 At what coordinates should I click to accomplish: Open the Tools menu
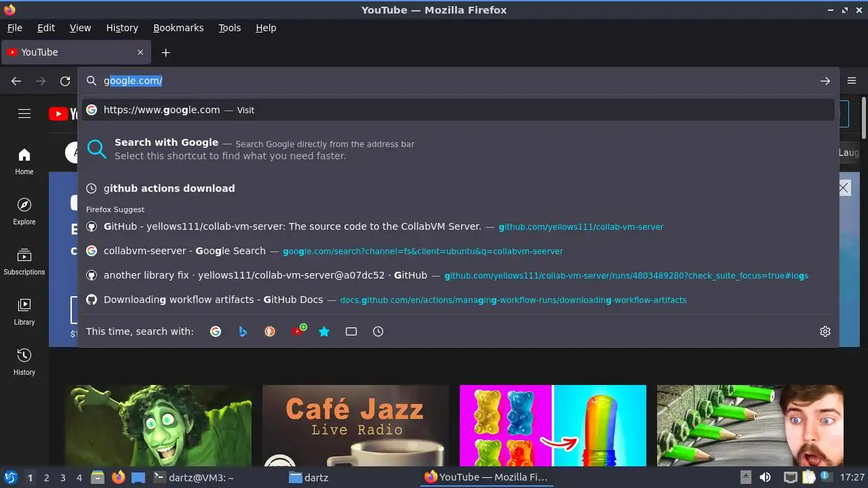[230, 28]
